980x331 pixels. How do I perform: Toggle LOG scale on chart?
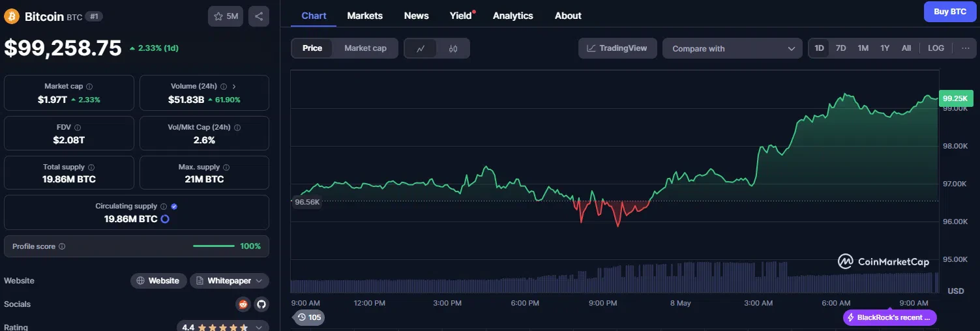(936, 48)
